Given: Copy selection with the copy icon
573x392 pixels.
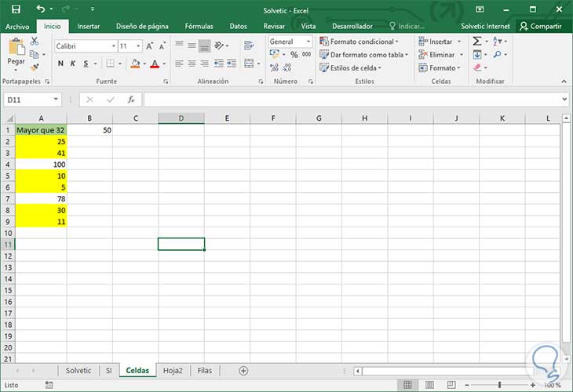Looking at the screenshot, I should [34, 54].
